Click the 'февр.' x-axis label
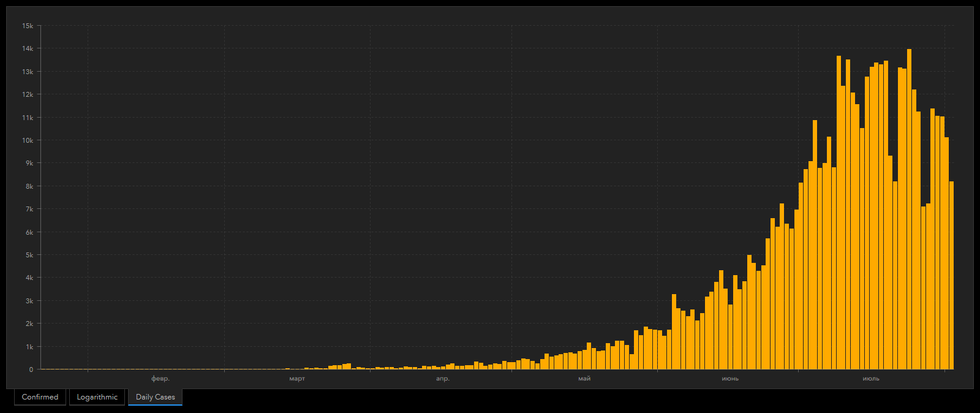This screenshot has width=980, height=413. coord(160,379)
